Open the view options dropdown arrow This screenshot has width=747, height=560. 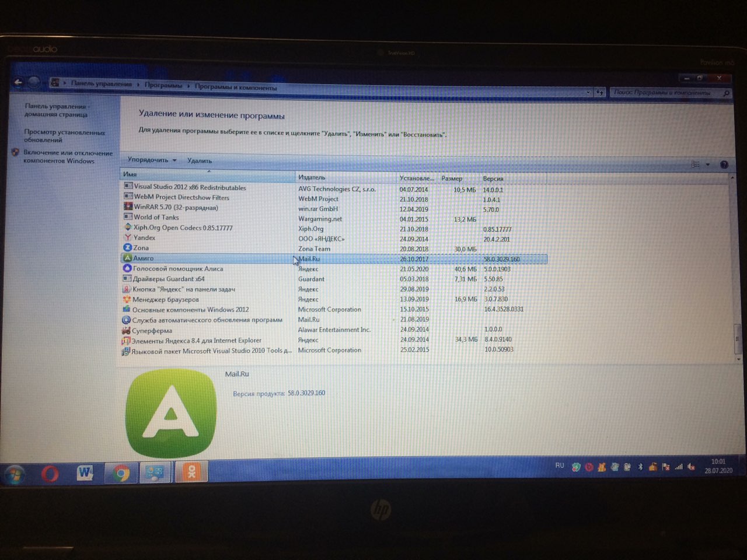coord(708,164)
